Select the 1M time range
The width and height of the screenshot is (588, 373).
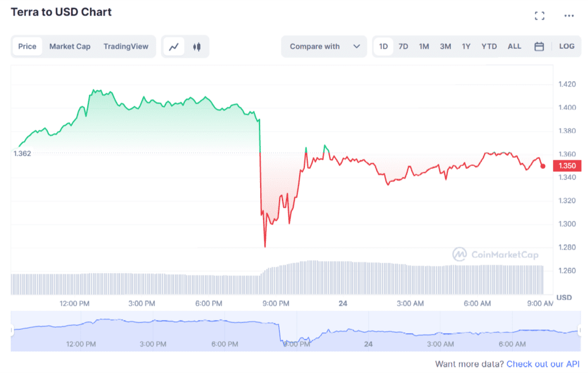424,47
